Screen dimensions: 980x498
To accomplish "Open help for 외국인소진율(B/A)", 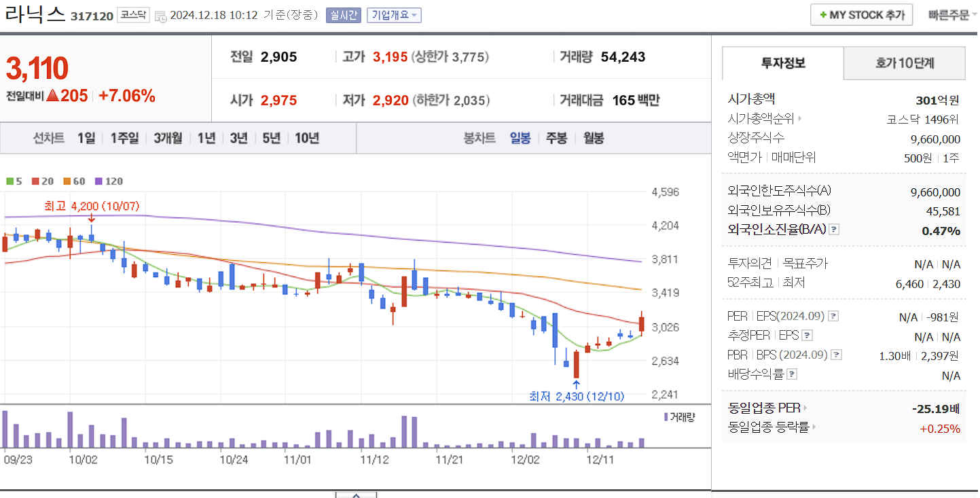I will coord(833,229).
